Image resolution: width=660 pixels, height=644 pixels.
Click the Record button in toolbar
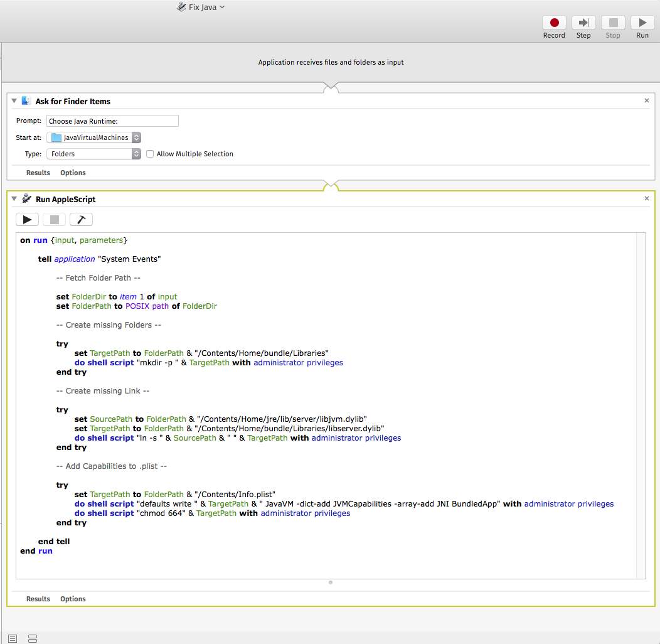(554, 23)
